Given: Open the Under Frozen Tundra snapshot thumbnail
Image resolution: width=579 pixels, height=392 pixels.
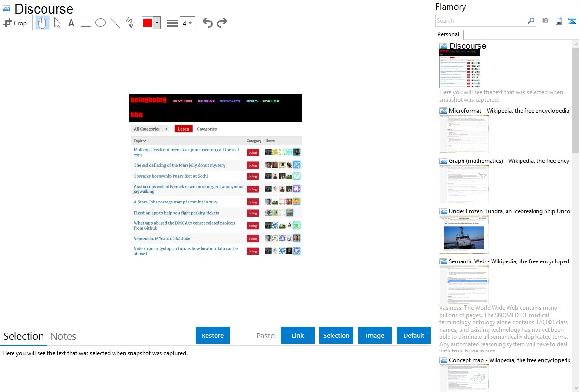Looking at the screenshot, I should pos(464,234).
